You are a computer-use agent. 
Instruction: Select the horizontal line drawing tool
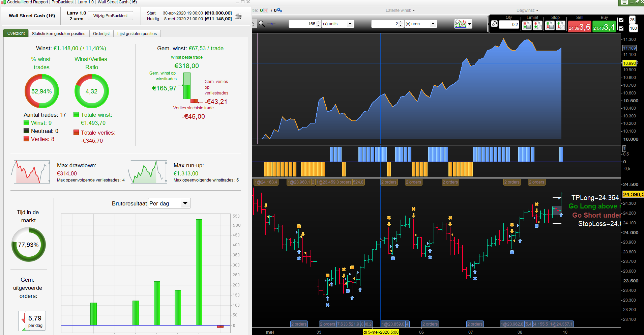click(x=271, y=24)
